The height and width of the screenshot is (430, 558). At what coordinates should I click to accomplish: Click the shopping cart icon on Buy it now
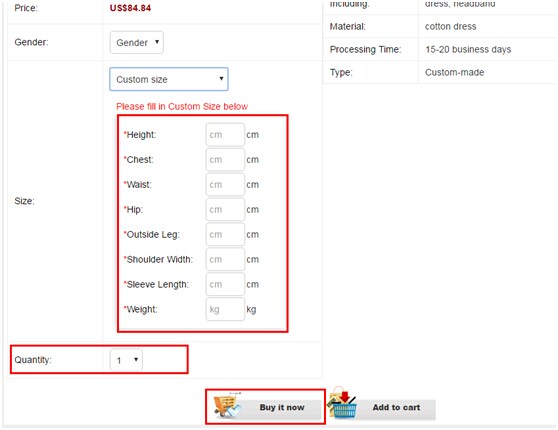(227, 406)
